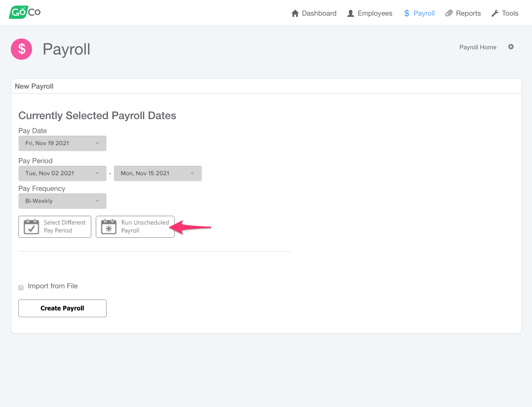Open payroll settings gear icon
532x407 pixels.
pyautogui.click(x=511, y=47)
